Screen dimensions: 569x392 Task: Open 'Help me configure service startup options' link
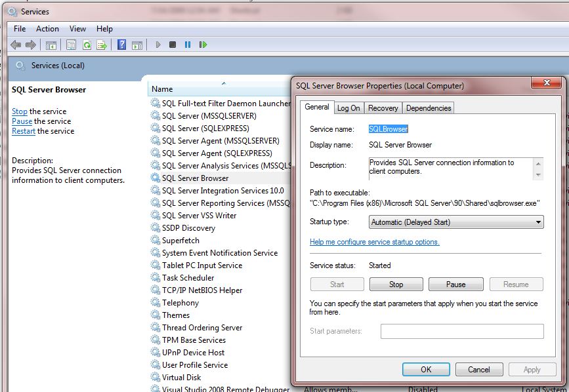[375, 242]
